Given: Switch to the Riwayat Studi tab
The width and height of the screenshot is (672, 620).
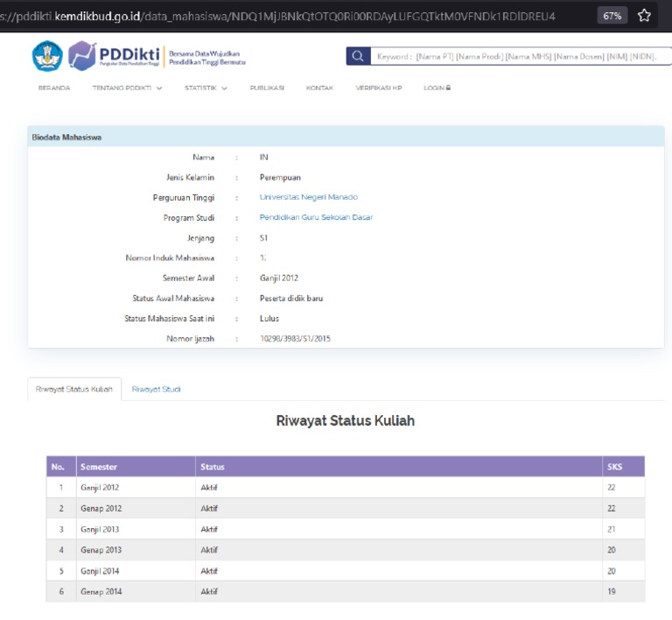Looking at the screenshot, I should point(156,389).
